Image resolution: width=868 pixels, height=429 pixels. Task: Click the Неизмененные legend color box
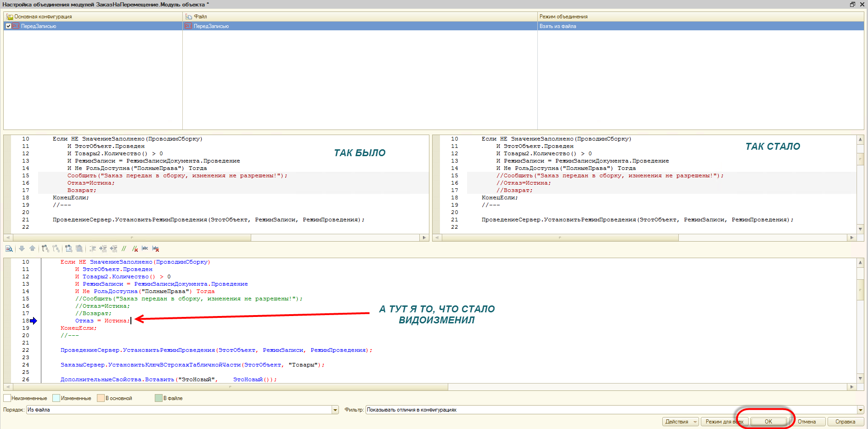pos(7,398)
